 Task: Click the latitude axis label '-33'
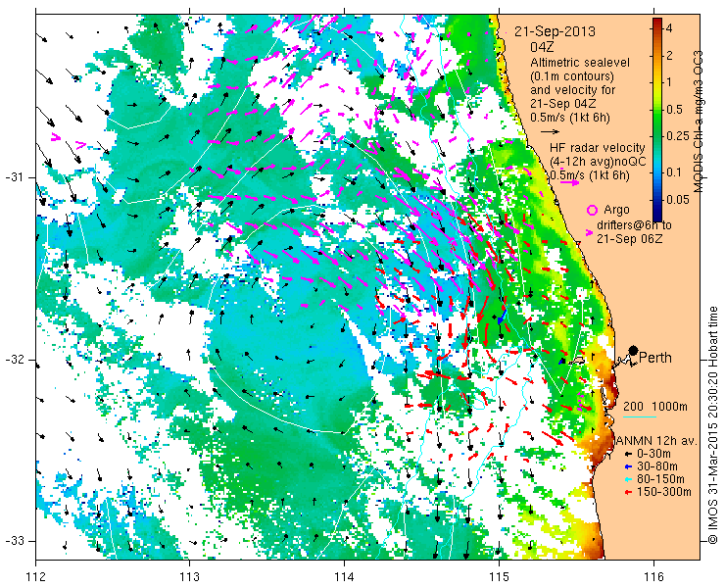pyautogui.click(x=14, y=541)
